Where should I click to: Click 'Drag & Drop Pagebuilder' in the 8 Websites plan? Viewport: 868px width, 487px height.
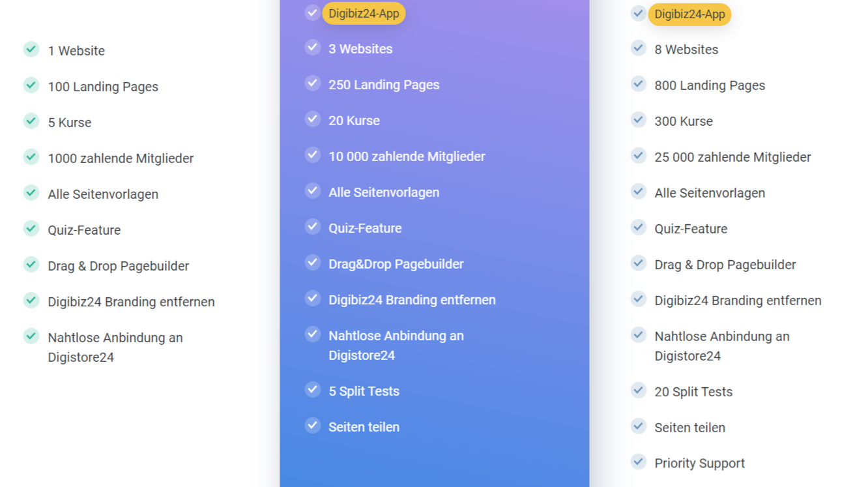coord(725,265)
